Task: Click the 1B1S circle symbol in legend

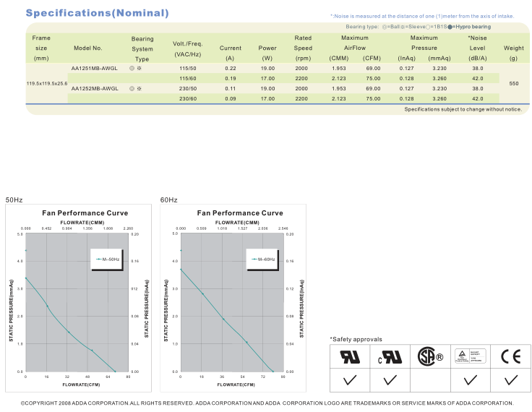Action: point(428,27)
